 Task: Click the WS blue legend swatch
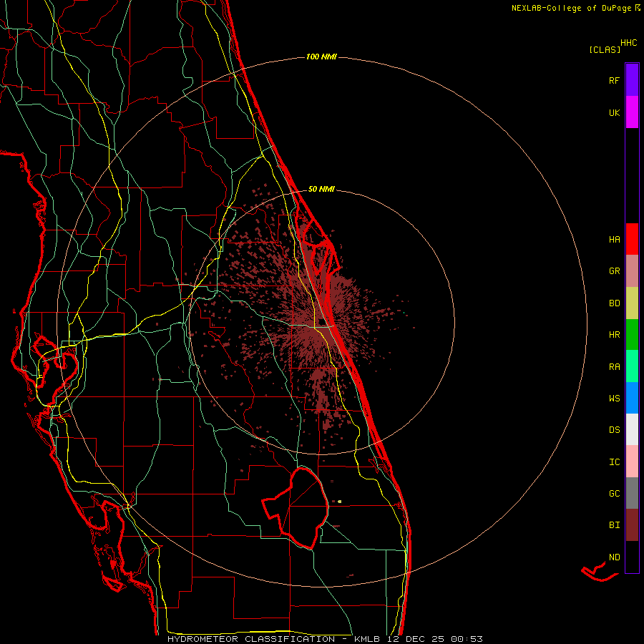pyautogui.click(x=632, y=398)
